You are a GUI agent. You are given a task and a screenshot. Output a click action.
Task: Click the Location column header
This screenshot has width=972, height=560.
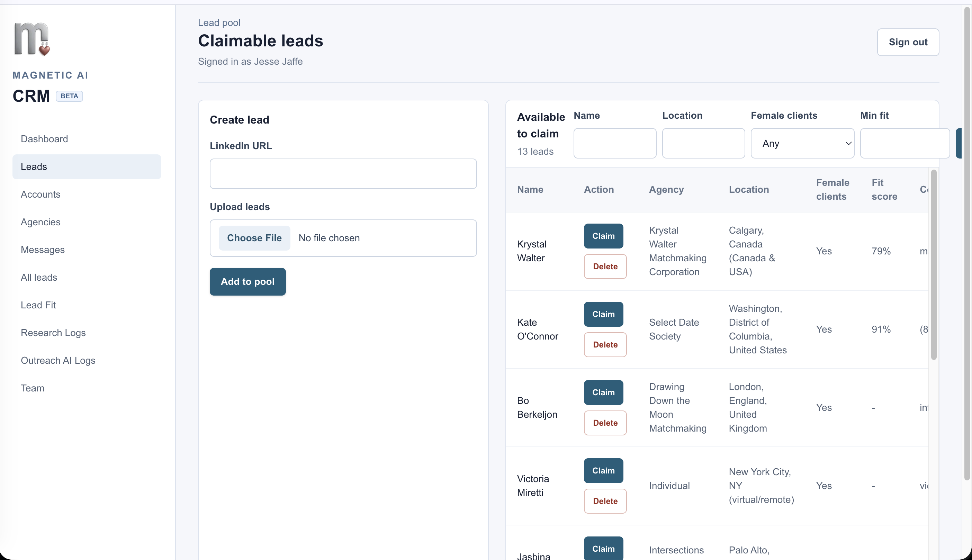tap(748, 189)
